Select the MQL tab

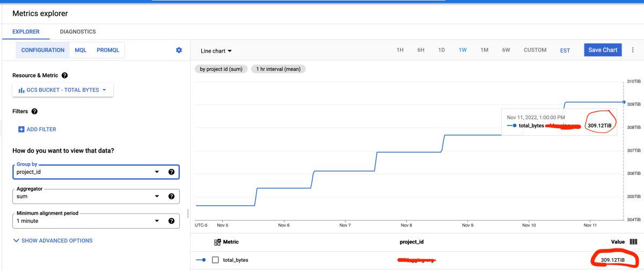point(80,50)
